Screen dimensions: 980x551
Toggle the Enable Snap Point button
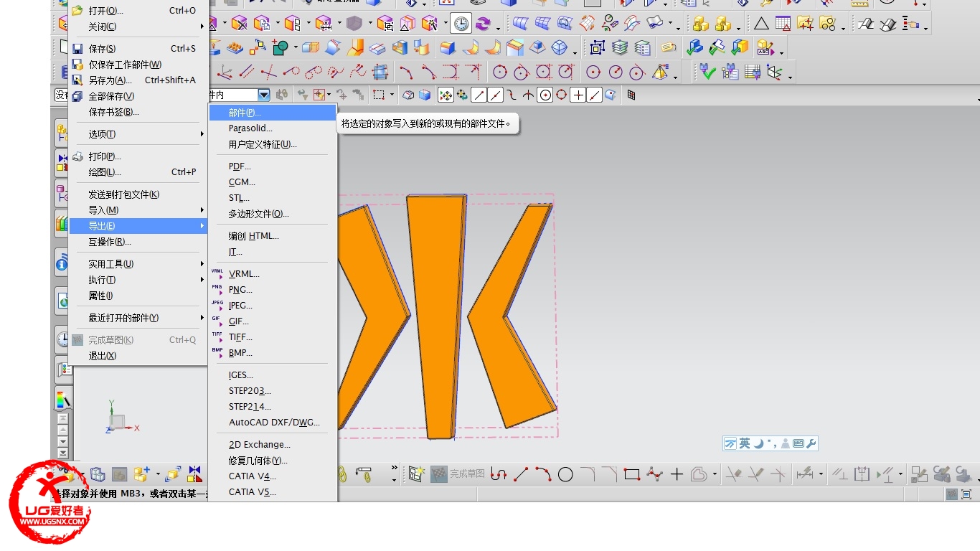pyautogui.click(x=446, y=95)
